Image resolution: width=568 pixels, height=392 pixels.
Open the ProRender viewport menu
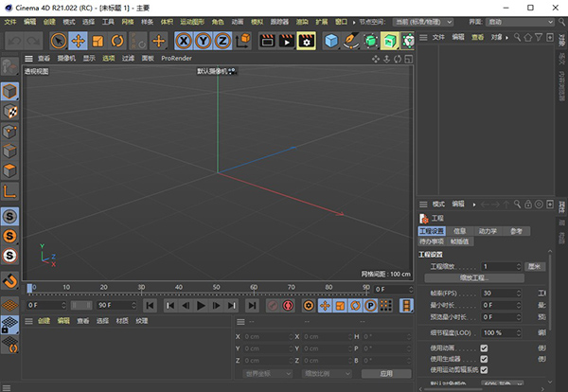click(x=176, y=59)
